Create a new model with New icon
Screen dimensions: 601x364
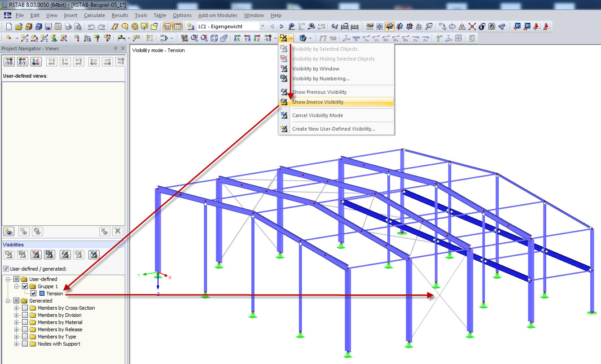point(8,26)
